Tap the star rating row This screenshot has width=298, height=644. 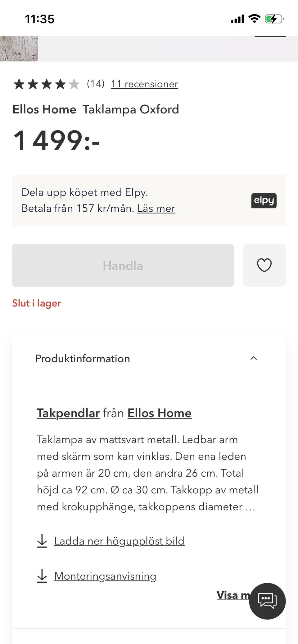(x=46, y=84)
